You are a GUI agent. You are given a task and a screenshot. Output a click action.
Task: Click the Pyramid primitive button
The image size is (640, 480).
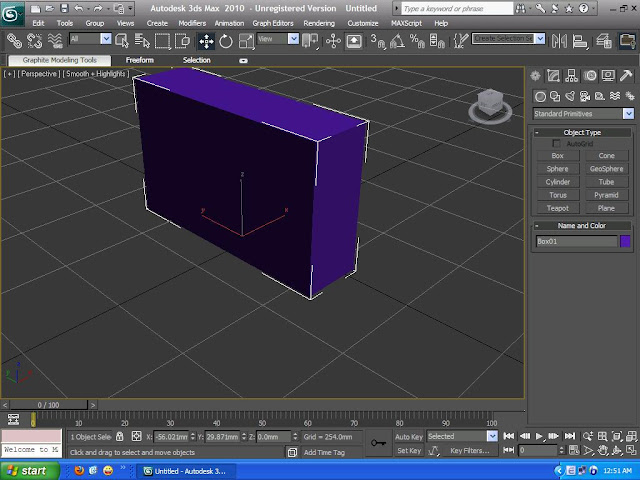click(606, 195)
